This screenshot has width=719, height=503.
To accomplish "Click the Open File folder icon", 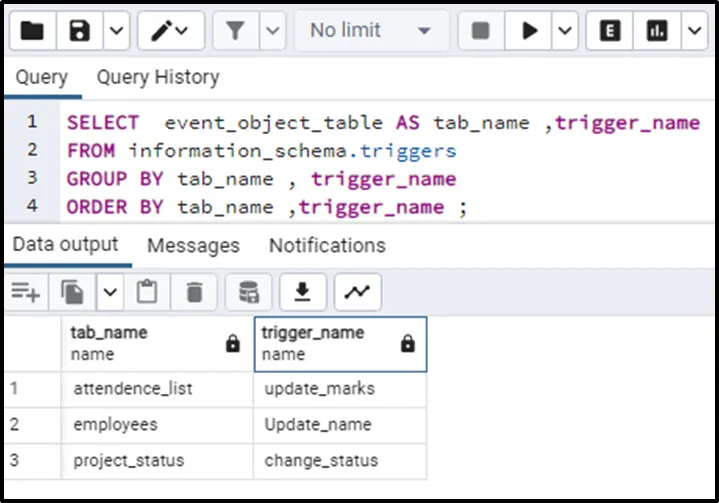I will coord(32,31).
